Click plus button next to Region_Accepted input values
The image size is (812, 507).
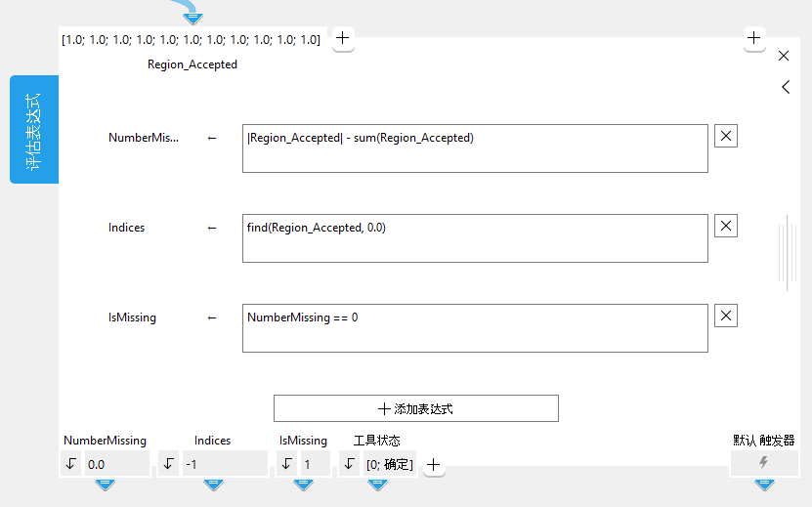[343, 39]
